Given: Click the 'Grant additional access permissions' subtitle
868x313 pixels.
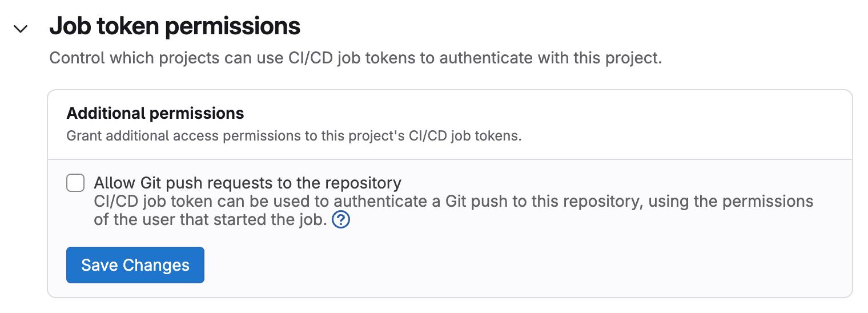Looking at the screenshot, I should click(x=294, y=137).
